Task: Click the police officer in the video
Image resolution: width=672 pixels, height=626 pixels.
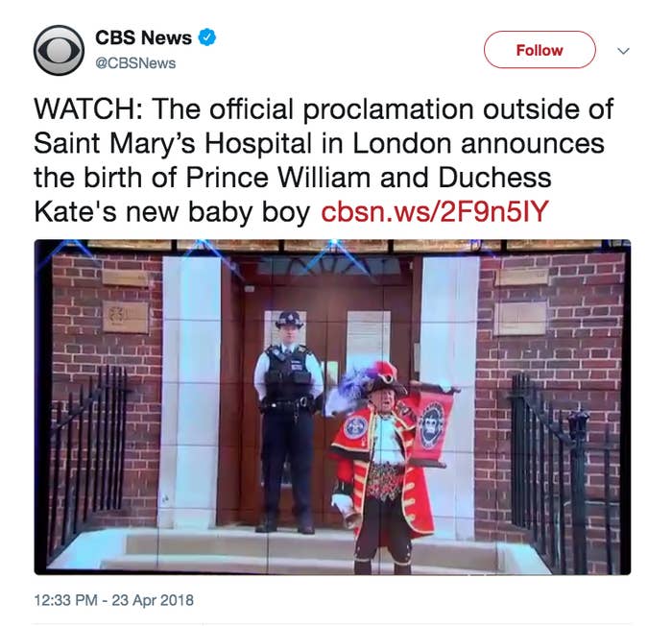Action: 288,422
